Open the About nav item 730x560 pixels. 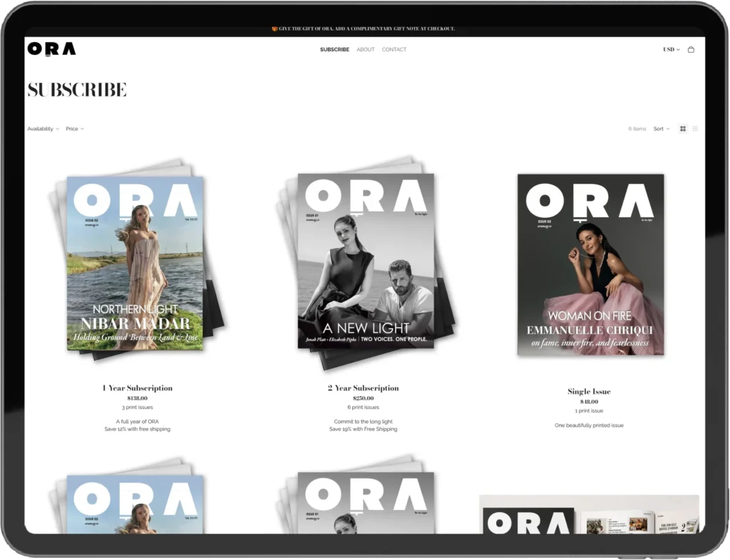pos(366,49)
